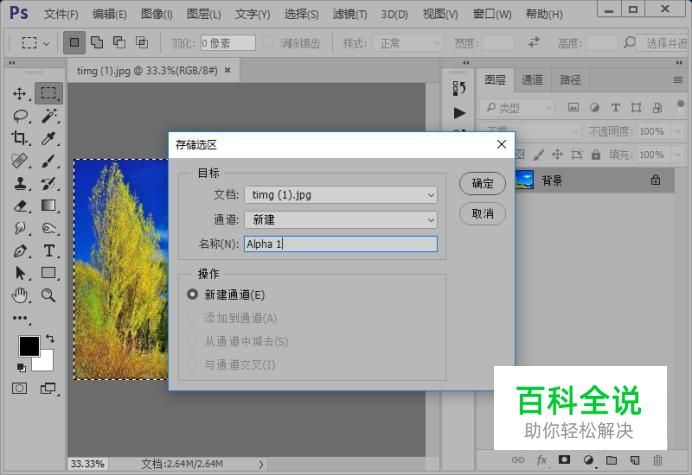
Task: Select the History Brush tool
Action: point(49,183)
